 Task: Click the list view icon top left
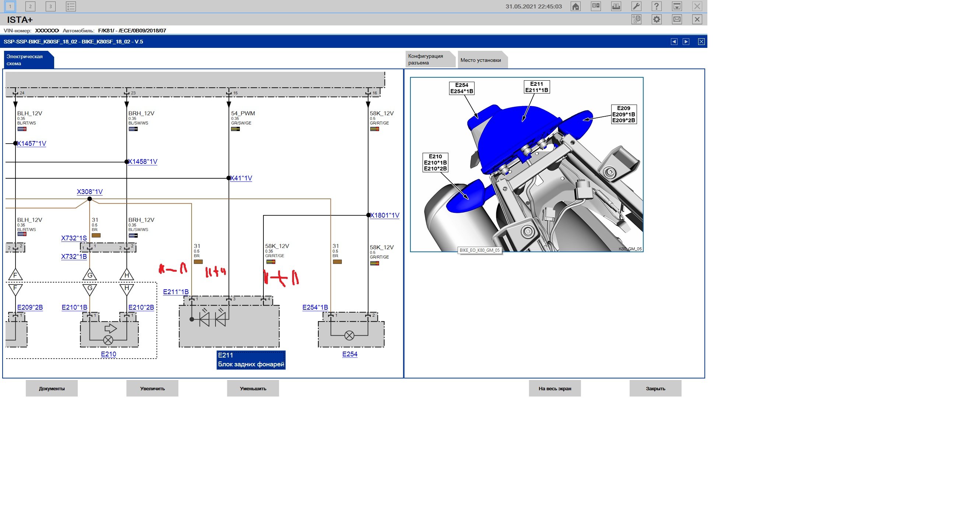(x=71, y=7)
